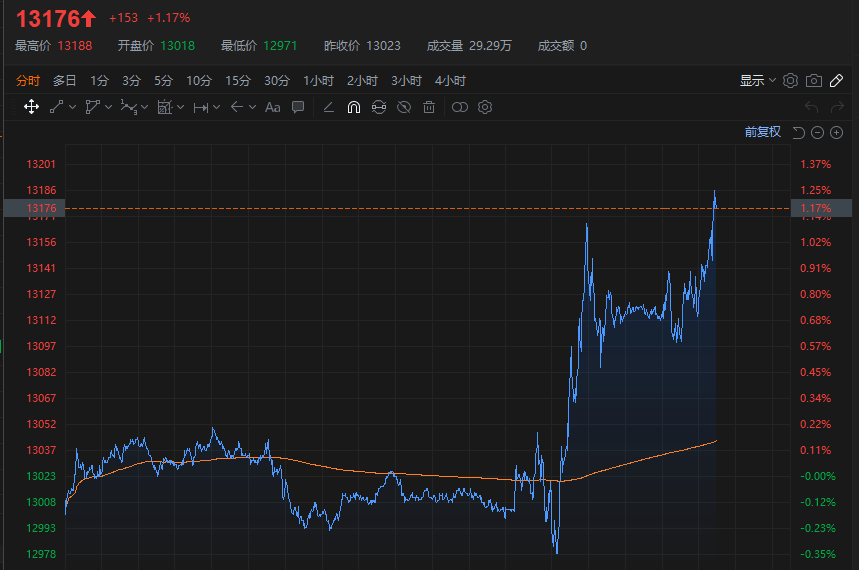Viewport: 859px width, 570px height.
Task: Expand the arrow tool dropdown chevron
Action: (252, 107)
